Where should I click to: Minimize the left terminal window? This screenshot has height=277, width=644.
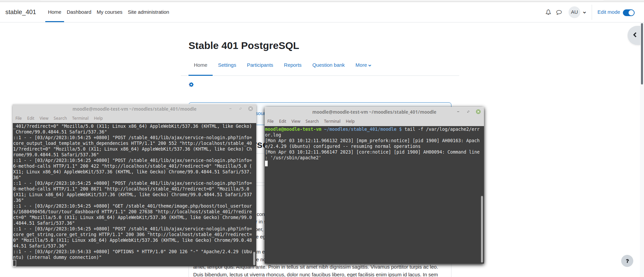[x=230, y=109]
